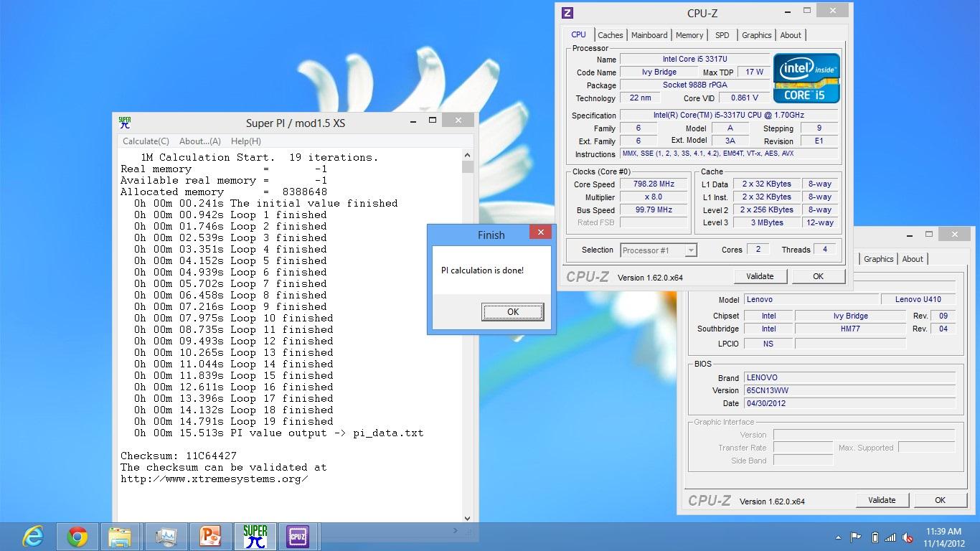This screenshot has width=980, height=551.
Task: Click the Instructions list field
Action: click(x=729, y=154)
